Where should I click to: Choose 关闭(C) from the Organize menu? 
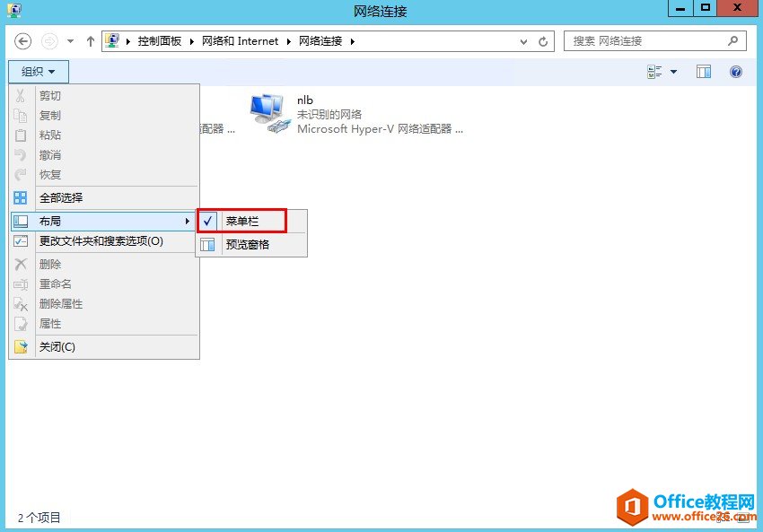58,346
